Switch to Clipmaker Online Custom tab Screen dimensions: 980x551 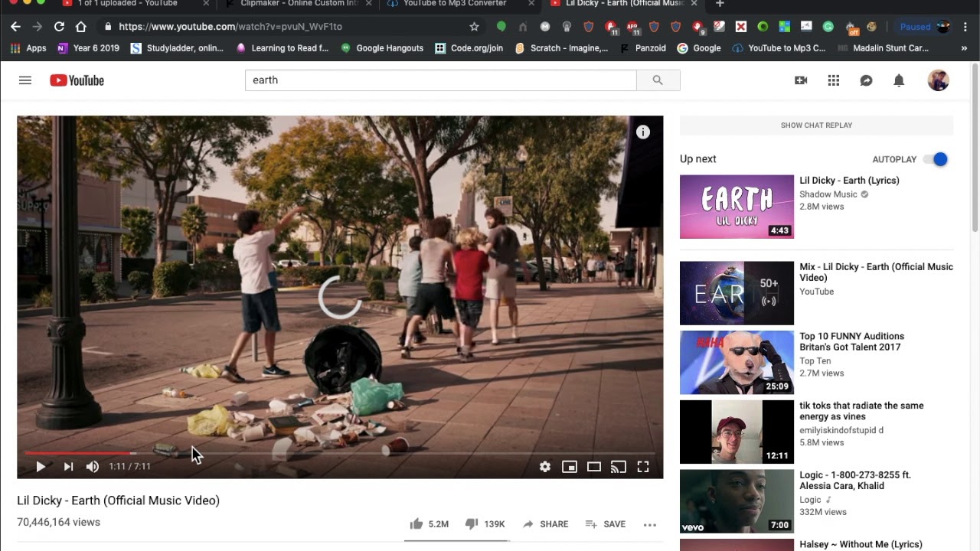click(299, 4)
